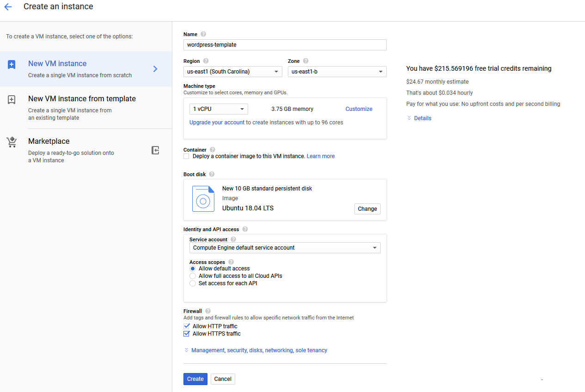
Task: Click the free trial credits remaining text
Action: [x=479, y=68]
